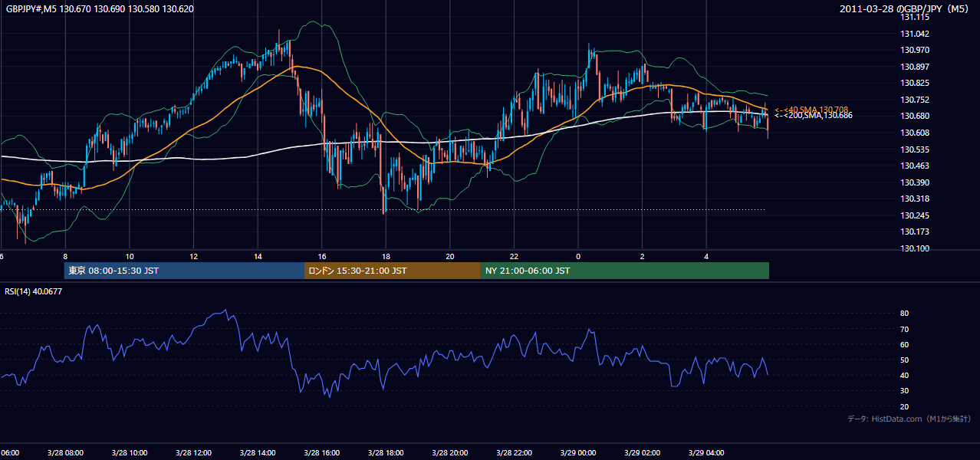Click the chart title 2011-03-28 のGBP/JPY (M5)

click(906, 8)
